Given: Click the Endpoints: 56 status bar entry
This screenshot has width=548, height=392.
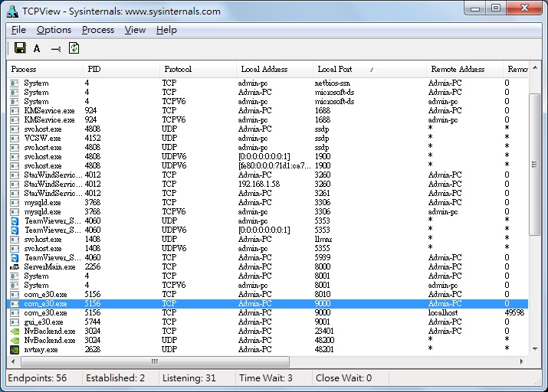Looking at the screenshot, I should (x=38, y=378).
